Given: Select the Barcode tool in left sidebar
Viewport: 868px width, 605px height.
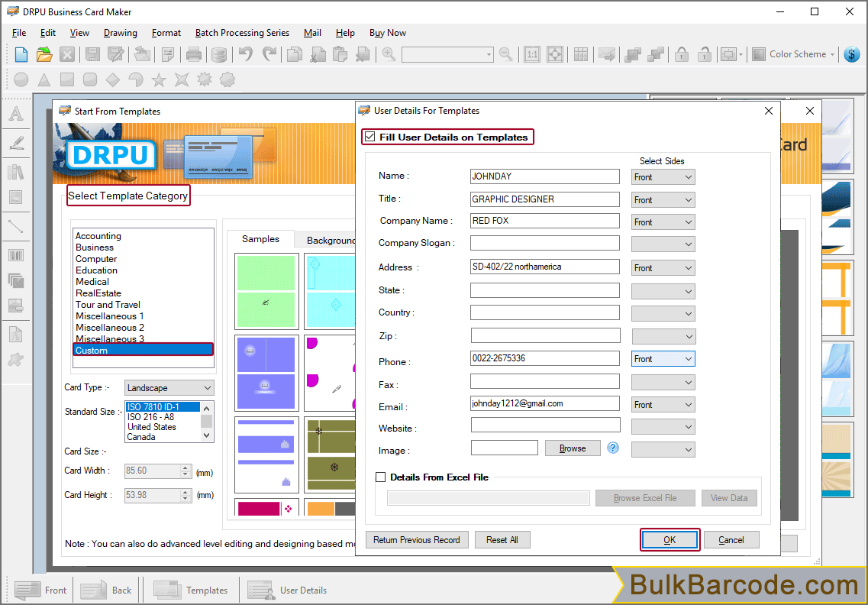Looking at the screenshot, I should click(16, 255).
